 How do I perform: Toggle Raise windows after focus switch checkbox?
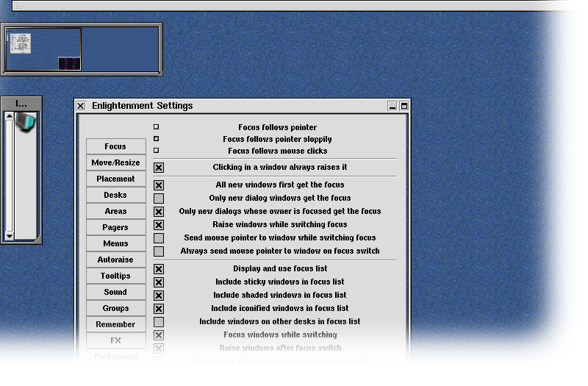(x=159, y=349)
